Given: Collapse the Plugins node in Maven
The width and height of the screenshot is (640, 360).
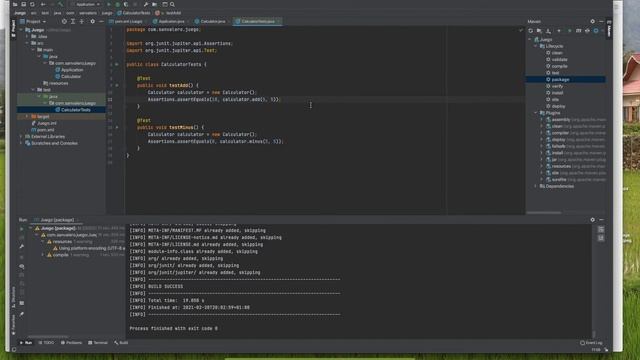Looking at the screenshot, I should pyautogui.click(x=536, y=113).
